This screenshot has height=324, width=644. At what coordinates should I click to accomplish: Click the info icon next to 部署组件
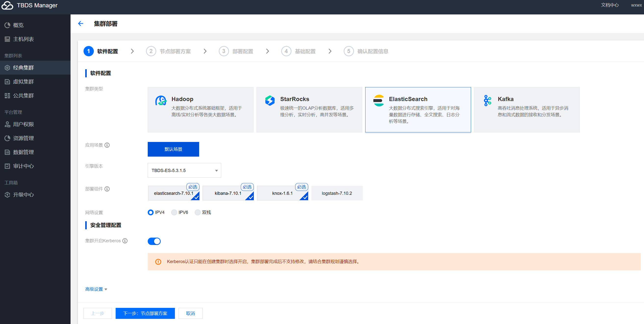(107, 189)
